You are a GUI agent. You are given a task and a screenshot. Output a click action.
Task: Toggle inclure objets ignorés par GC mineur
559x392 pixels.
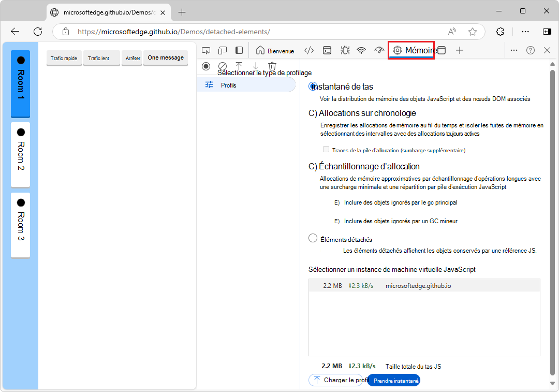(337, 221)
